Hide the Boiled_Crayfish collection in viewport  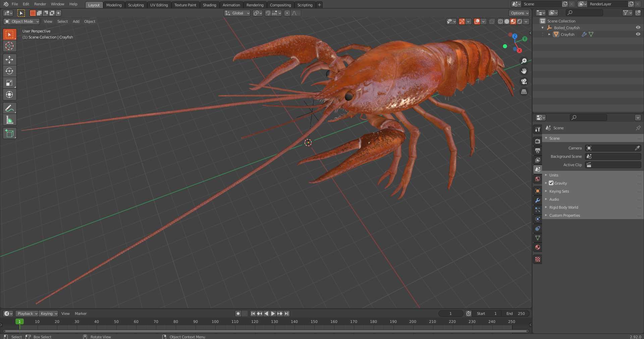click(x=638, y=27)
